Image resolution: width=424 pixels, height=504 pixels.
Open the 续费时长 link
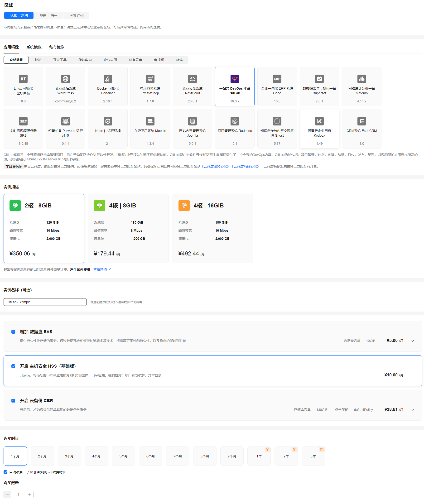point(59,472)
